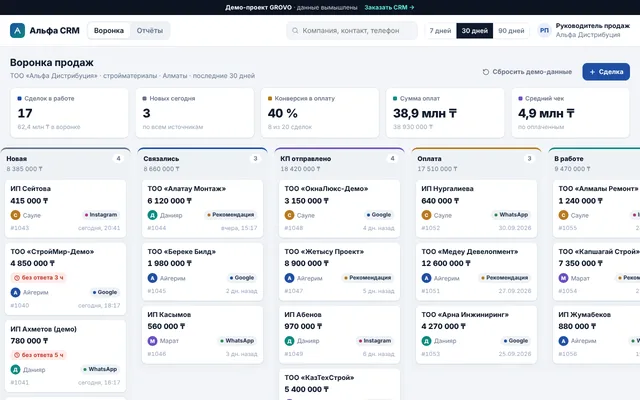Click Сауле avatar on ТОО «Алмалы Ремонт» card

563,215
